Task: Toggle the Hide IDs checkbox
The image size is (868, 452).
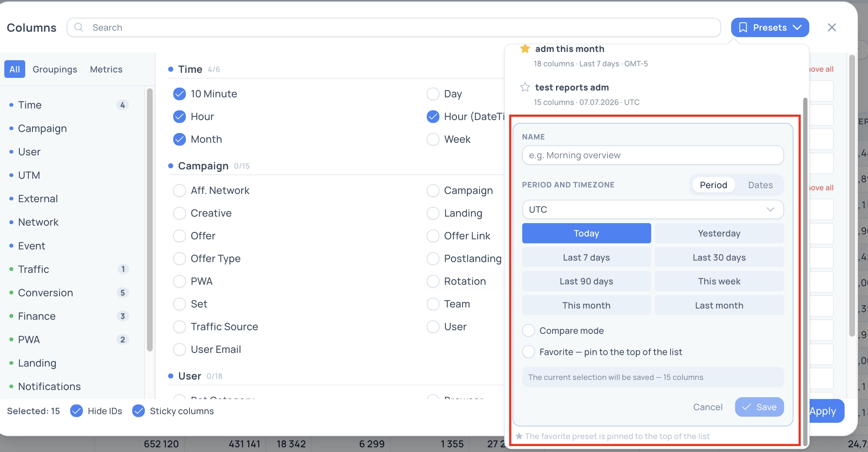Action: pyautogui.click(x=76, y=411)
